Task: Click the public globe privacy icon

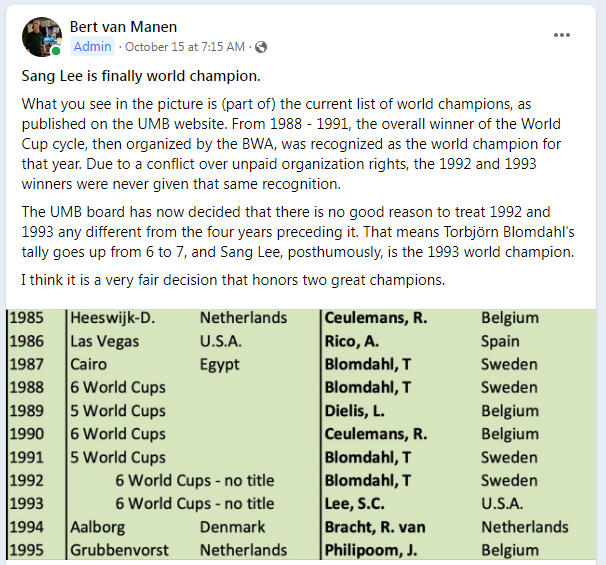Action: tap(261, 47)
